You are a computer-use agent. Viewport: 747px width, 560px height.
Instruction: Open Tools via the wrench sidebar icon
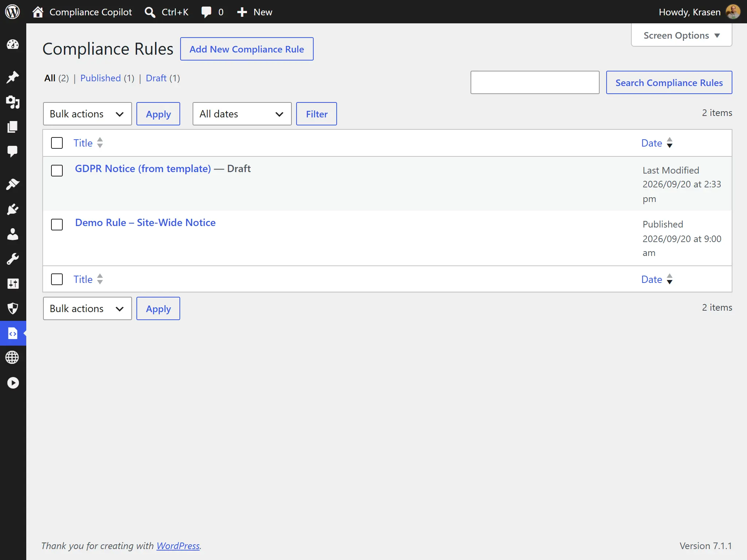[13, 259]
